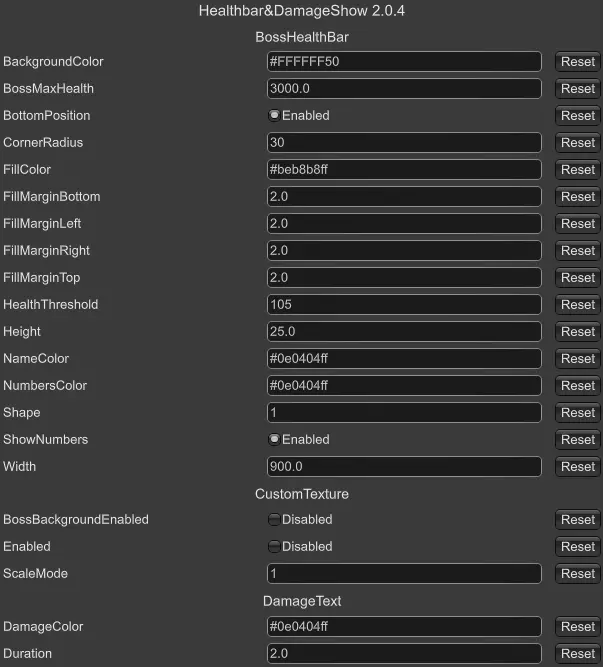Image resolution: width=603 pixels, height=667 pixels.
Task: Toggle the BottomPosition Enabled setting
Action: point(275,116)
